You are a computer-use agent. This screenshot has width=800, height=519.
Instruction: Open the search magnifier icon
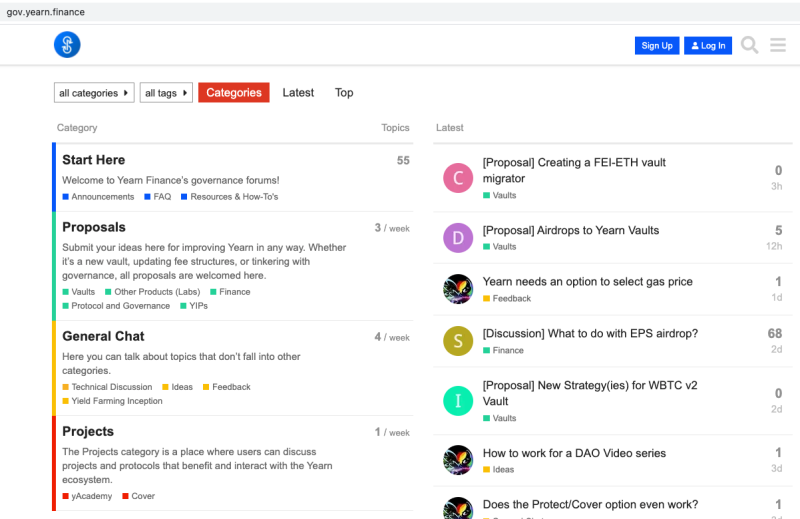pyautogui.click(x=749, y=45)
